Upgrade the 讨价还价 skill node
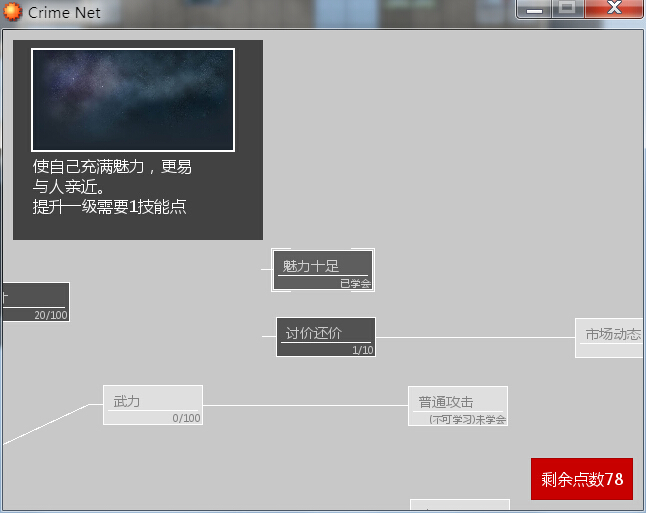The height and width of the screenshot is (513, 646). (x=325, y=337)
